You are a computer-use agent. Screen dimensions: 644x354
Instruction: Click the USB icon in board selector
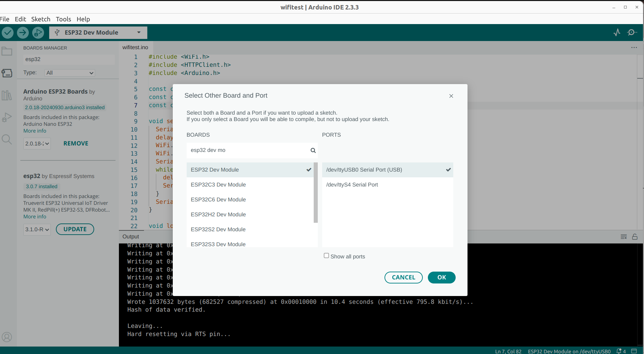[57, 33]
